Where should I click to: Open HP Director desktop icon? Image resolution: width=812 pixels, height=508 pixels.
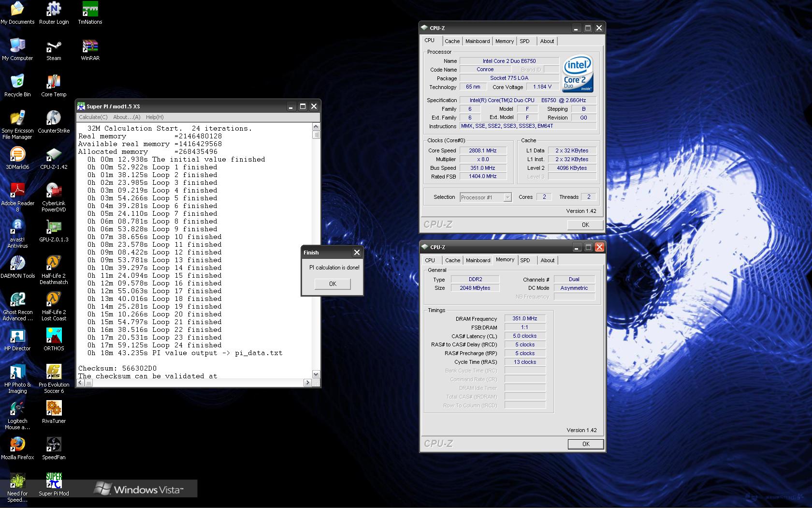tap(17, 340)
